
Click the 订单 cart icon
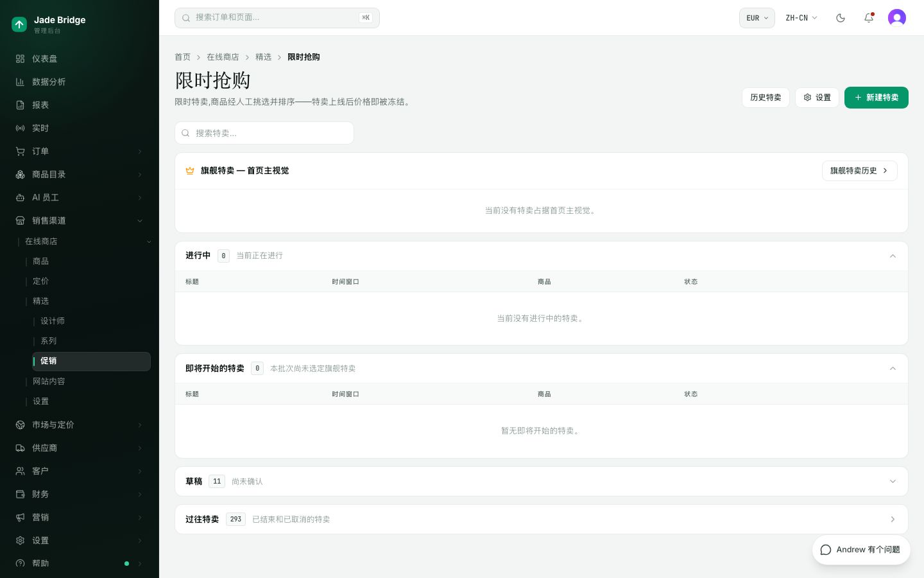(x=20, y=151)
